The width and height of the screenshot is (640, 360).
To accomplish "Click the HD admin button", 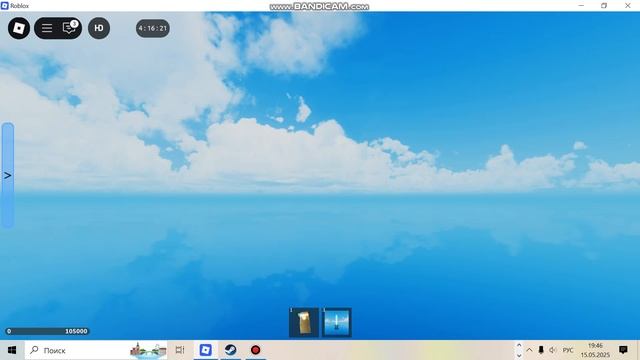I will 99,28.
